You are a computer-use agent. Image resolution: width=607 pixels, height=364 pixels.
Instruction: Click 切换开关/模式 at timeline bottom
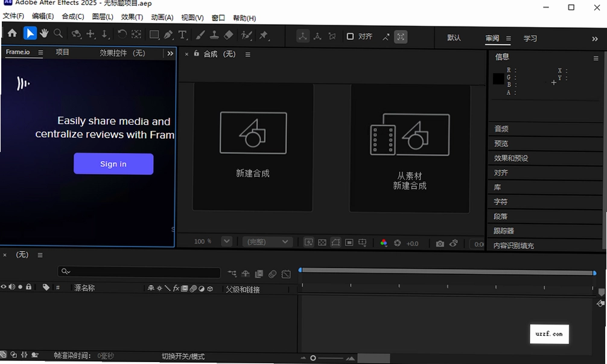click(183, 356)
